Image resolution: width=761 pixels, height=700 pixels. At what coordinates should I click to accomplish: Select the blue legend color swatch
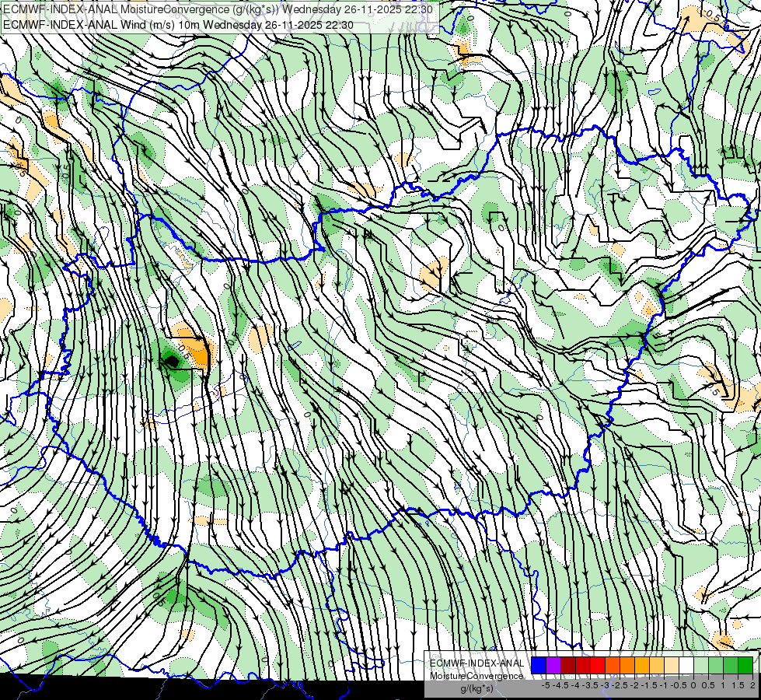point(539,665)
